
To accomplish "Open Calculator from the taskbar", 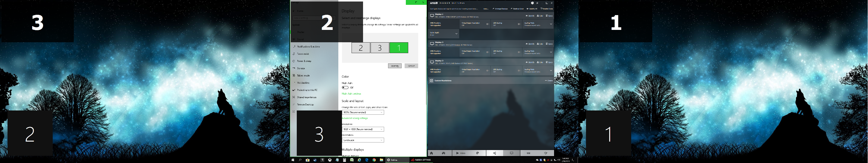I will pyautogui.click(x=344, y=160).
